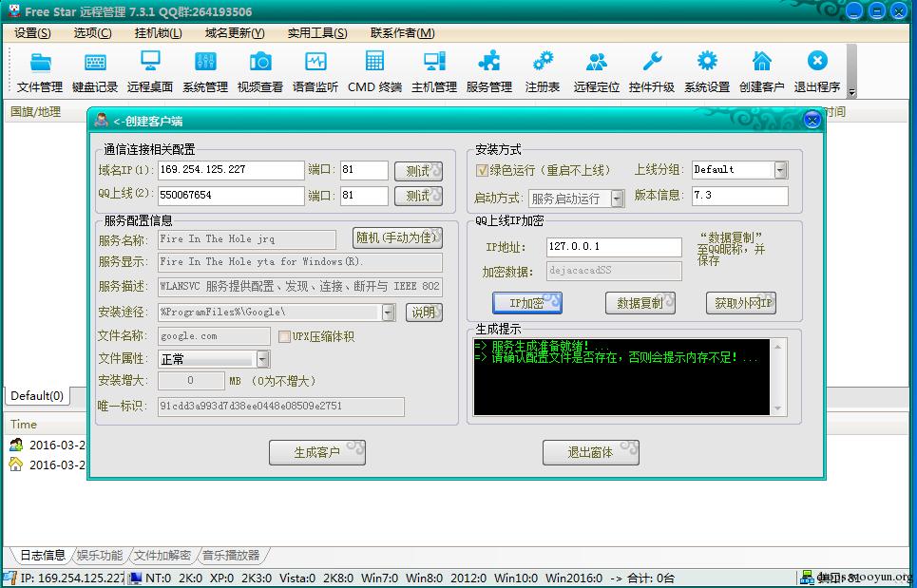Expand the 启动方式 dropdown
This screenshot has height=588, width=917.
coord(617,199)
